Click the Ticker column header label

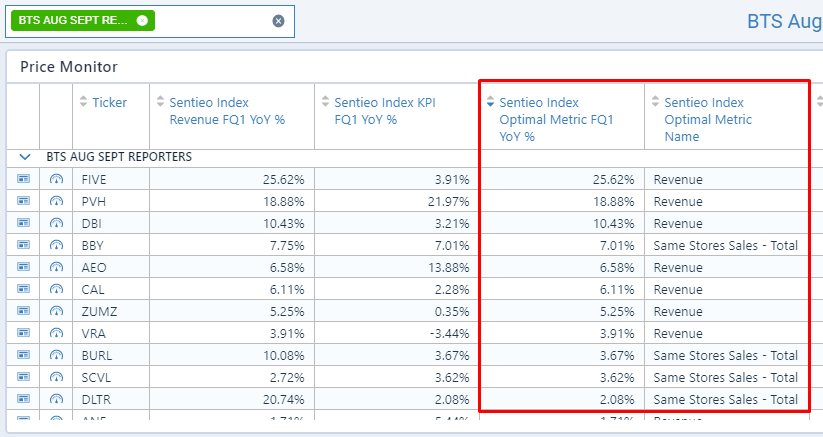point(110,102)
